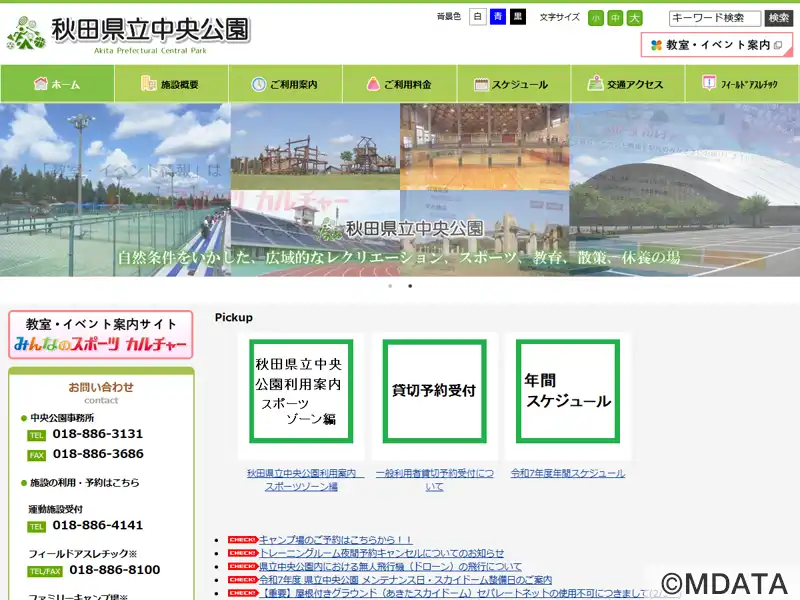This screenshot has height=600, width=800.
Task: Open みんなのスポーツカルチャー banner
Action: 101,335
